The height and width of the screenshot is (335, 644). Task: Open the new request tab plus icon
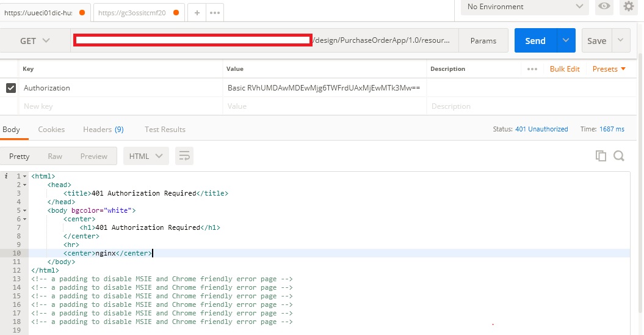(197, 13)
